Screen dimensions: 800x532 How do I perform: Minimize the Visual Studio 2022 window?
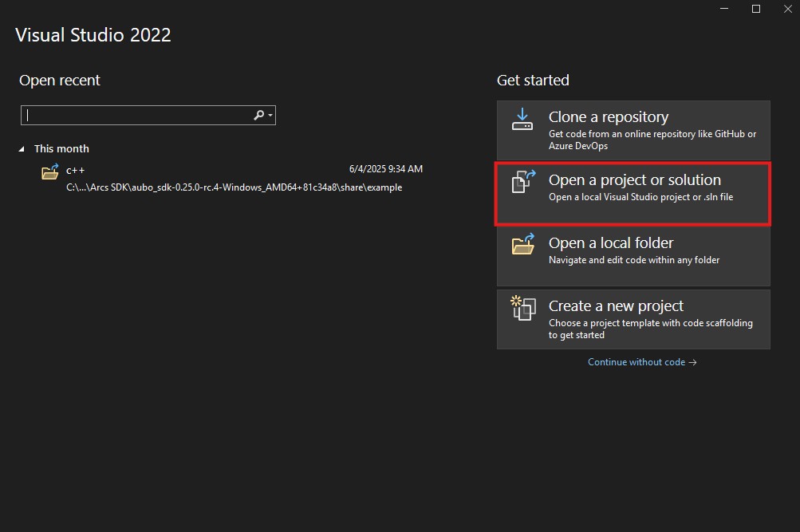[x=724, y=9]
